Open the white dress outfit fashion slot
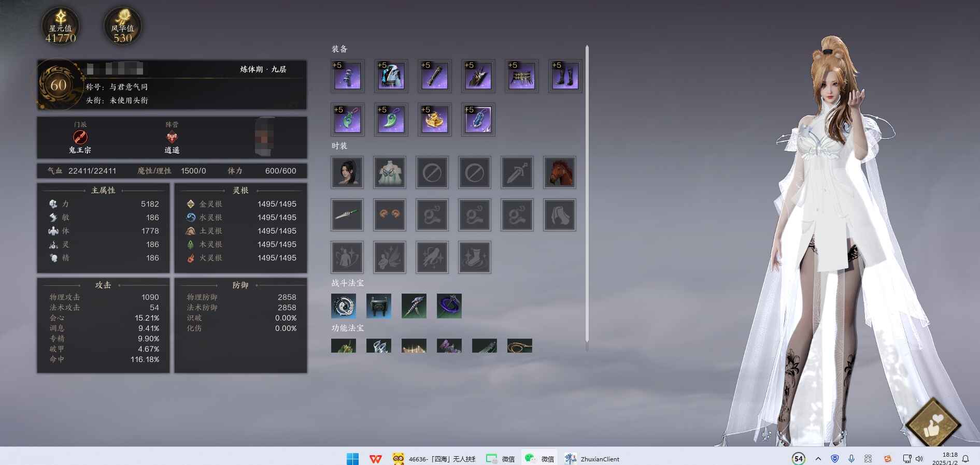980x465 pixels. [390, 172]
